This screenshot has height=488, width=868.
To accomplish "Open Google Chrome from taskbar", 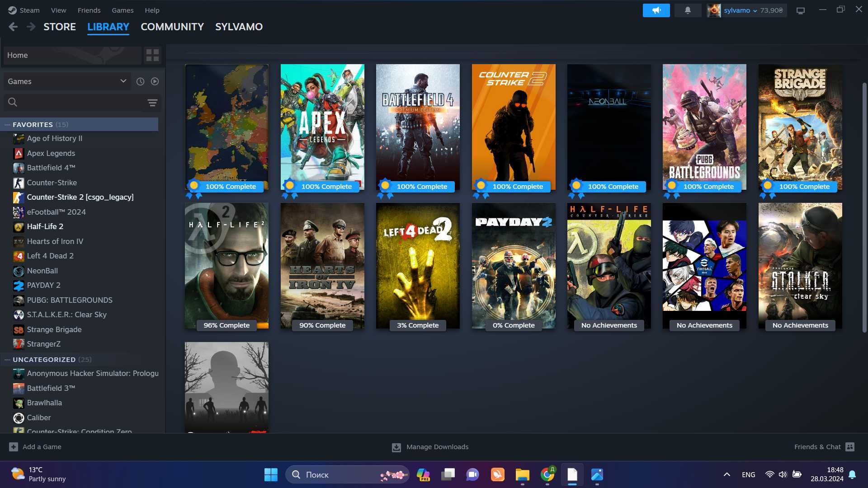I will pos(547,474).
